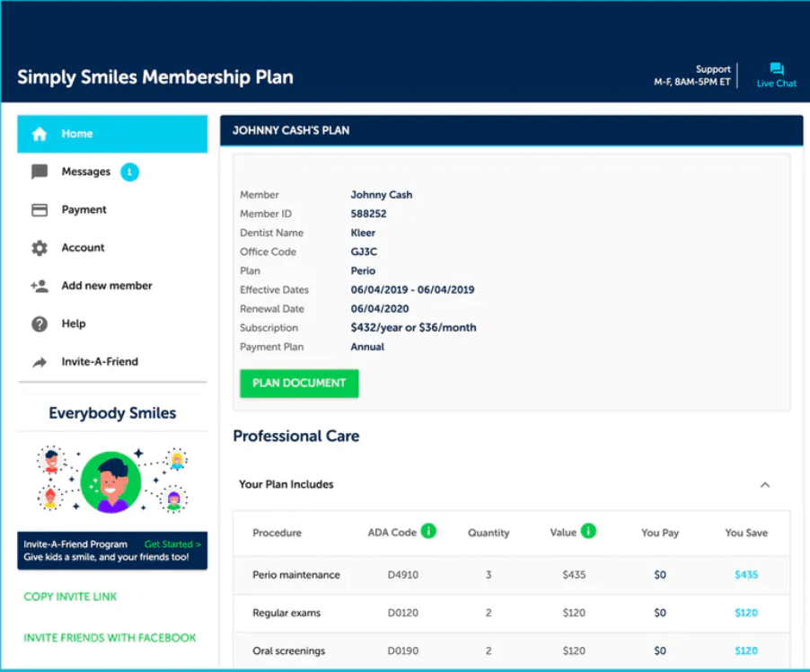Click the $435 savings for Perio maintenance
The image size is (810, 672).
[745, 575]
